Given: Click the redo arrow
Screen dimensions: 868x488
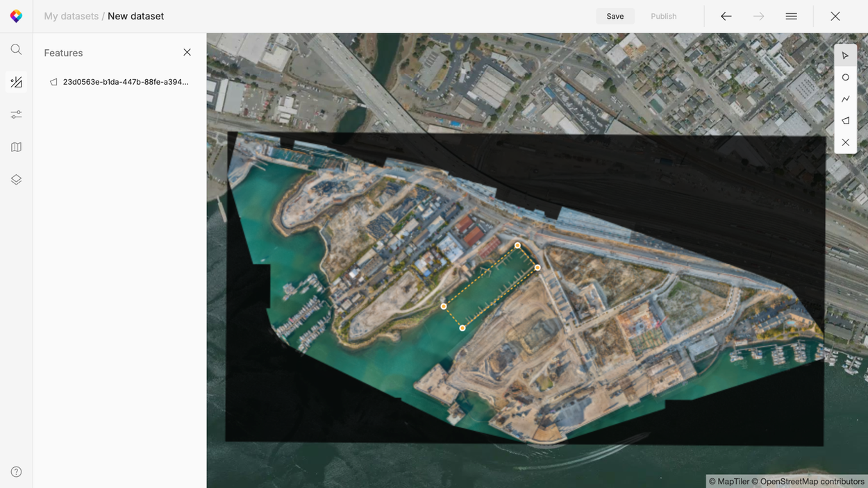Looking at the screenshot, I should [x=758, y=16].
